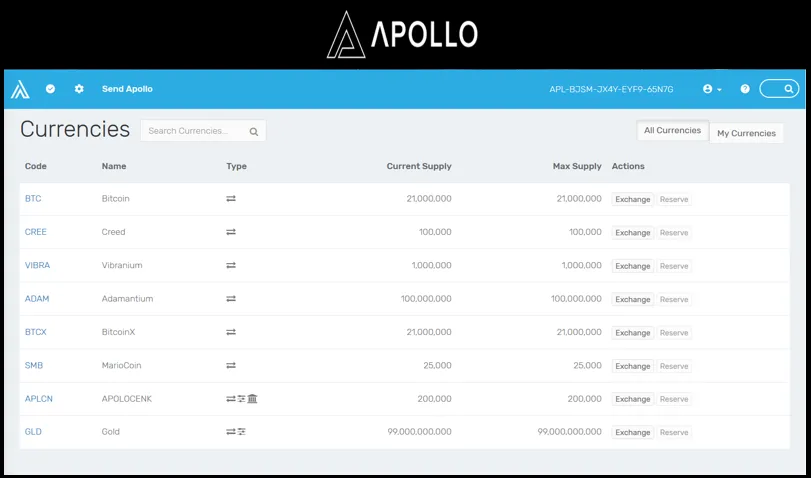The height and width of the screenshot is (478, 811).
Task: Click Reserve button in Creed row
Action: point(674,233)
